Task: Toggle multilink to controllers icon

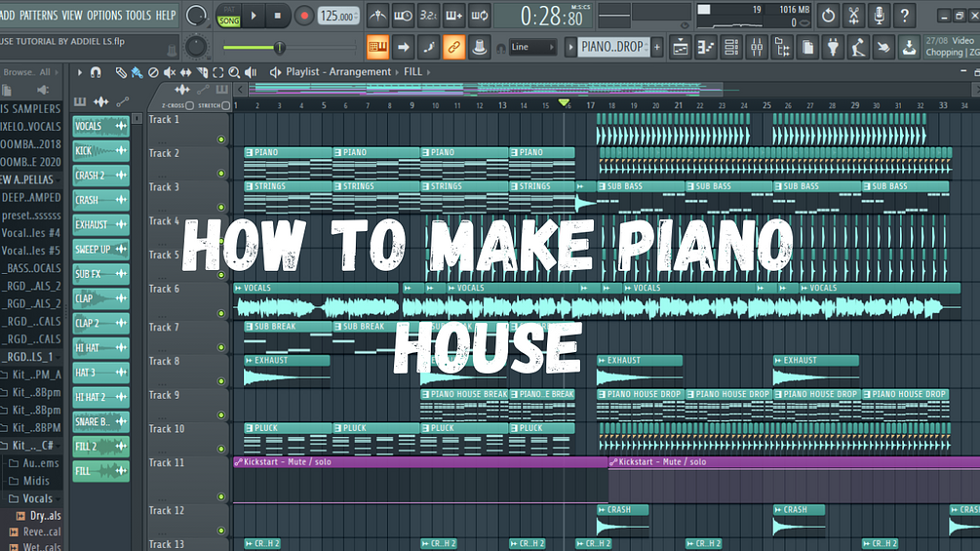Action: pos(480,47)
